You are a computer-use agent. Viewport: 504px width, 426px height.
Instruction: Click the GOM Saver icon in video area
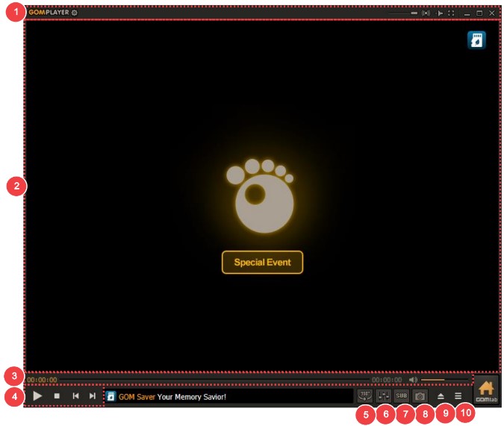click(x=476, y=40)
